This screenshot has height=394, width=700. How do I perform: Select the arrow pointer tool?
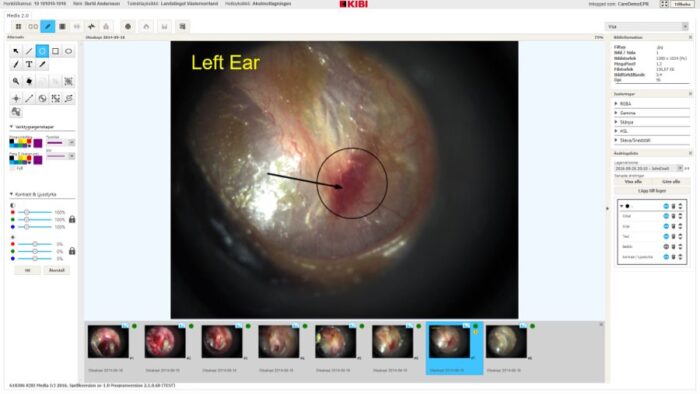click(16, 51)
